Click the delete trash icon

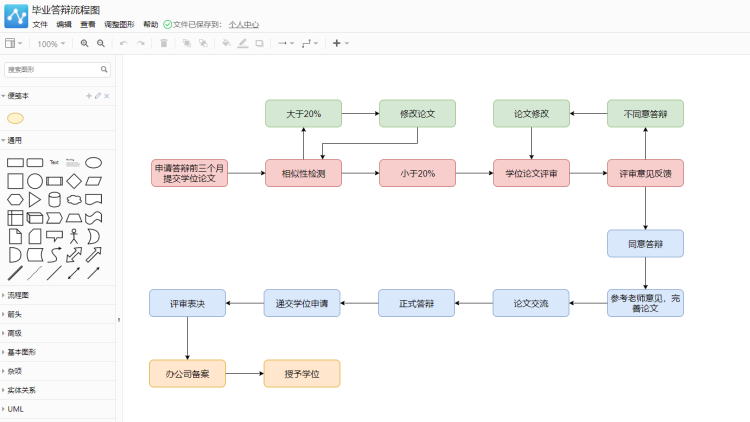(x=164, y=44)
